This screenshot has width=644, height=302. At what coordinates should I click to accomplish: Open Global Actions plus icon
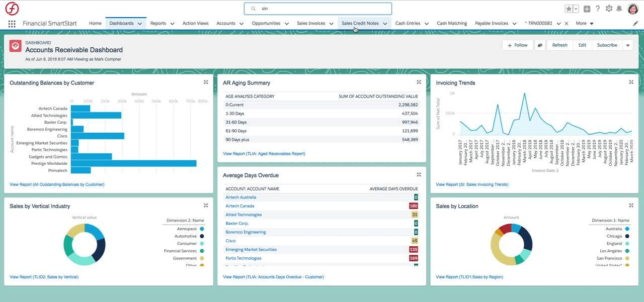(587, 9)
